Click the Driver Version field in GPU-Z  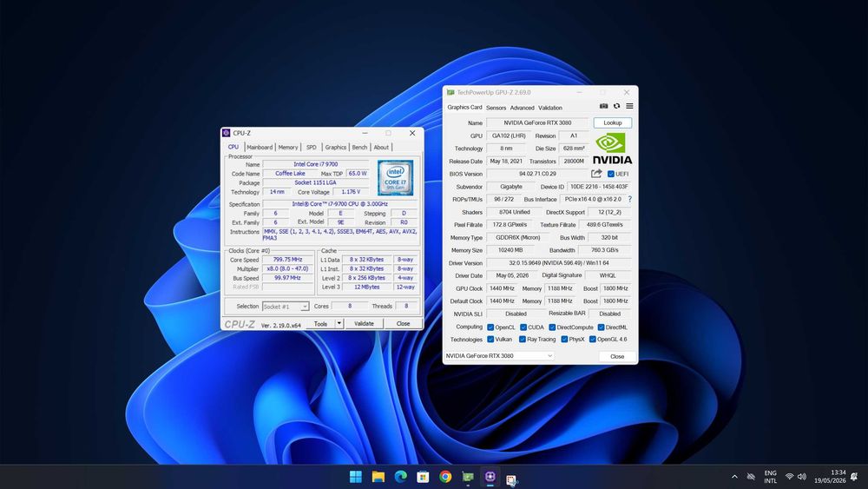559,263
